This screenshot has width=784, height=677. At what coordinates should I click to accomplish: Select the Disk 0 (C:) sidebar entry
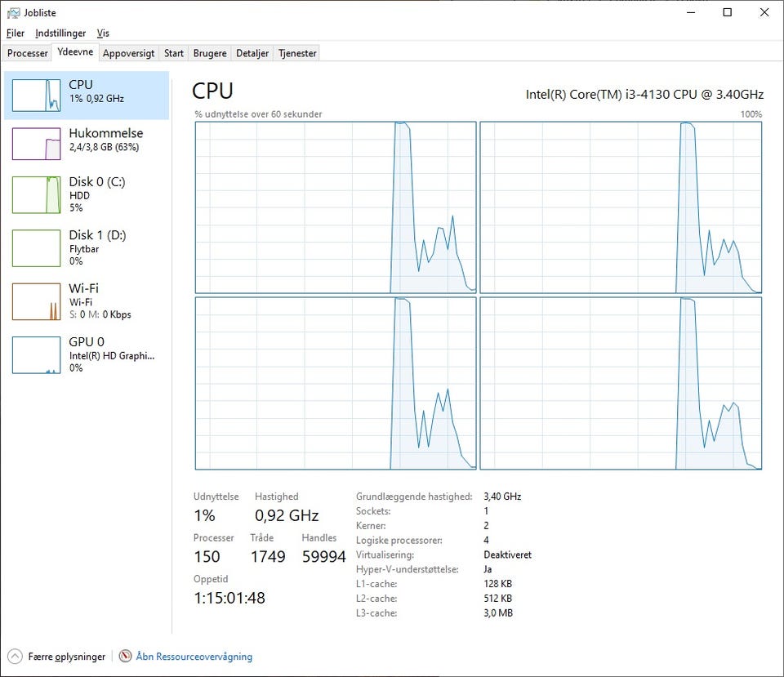pos(87,194)
